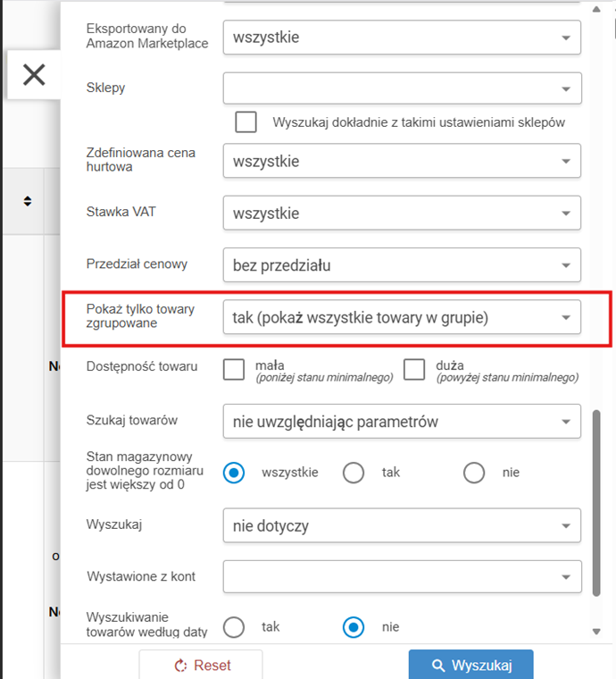616x679 pixels.
Task: Select 'tak' radio for Stan magazynowy
Action: tap(354, 473)
